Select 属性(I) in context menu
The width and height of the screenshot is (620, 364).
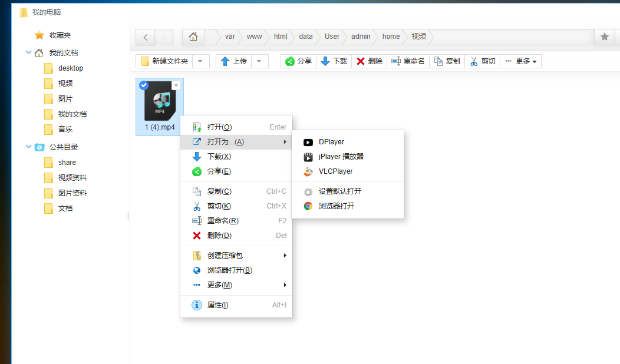[236, 305]
